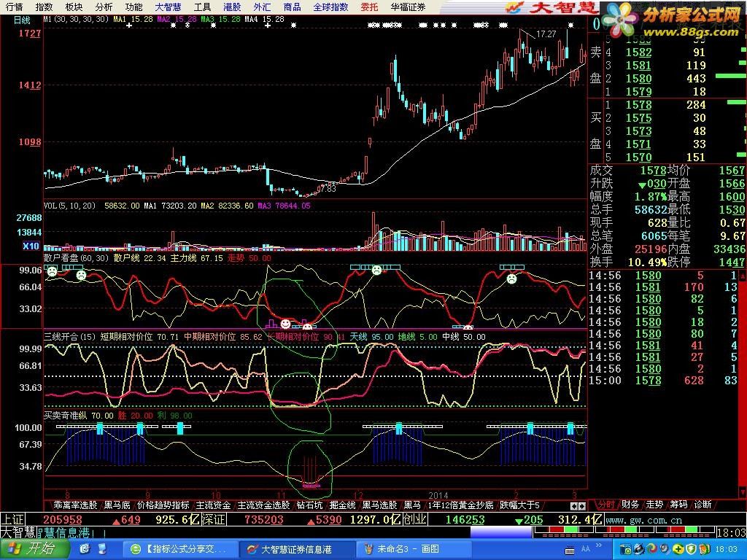747x560 pixels.
Task: Click the colorful swirl tray icon
Action: click(x=651, y=549)
